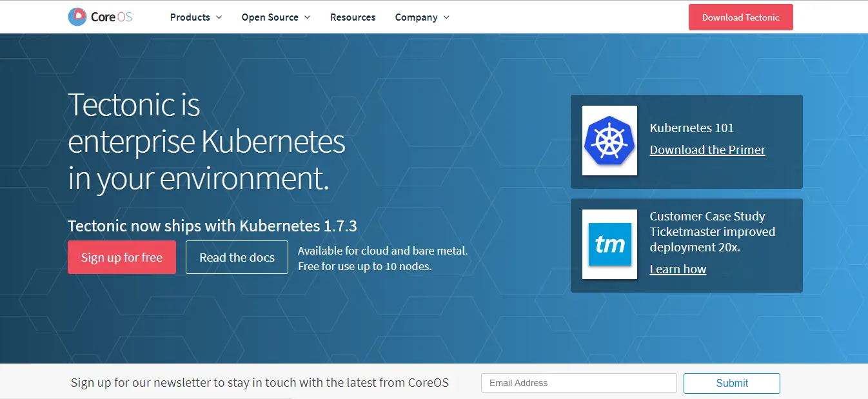The width and height of the screenshot is (868, 399).
Task: Select the Kubernetes 101 card title
Action: (692, 128)
